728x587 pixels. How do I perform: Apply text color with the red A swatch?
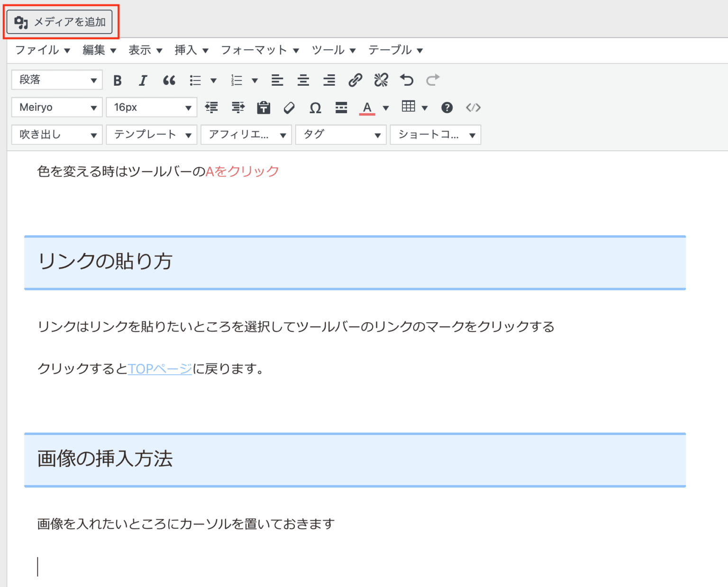[x=367, y=108]
